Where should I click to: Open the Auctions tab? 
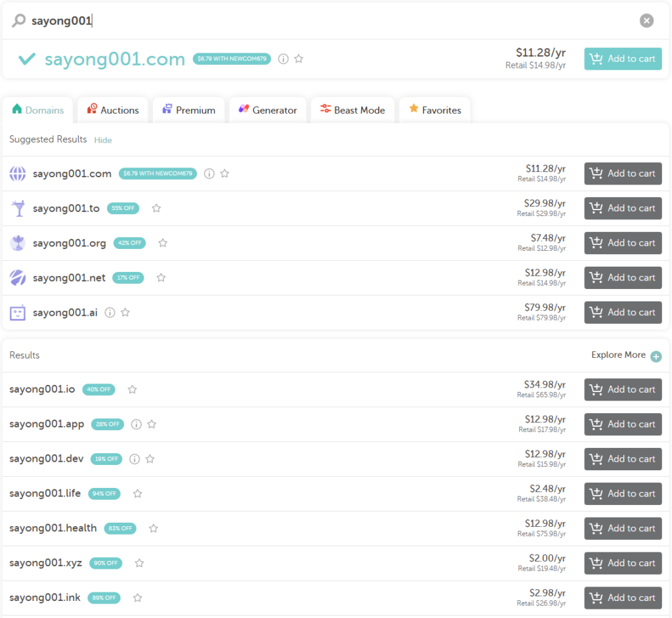(x=112, y=110)
